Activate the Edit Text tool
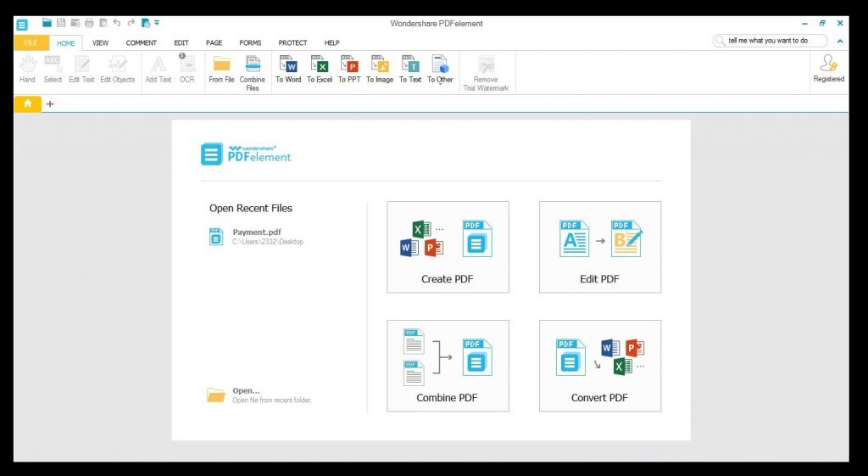 (x=81, y=70)
